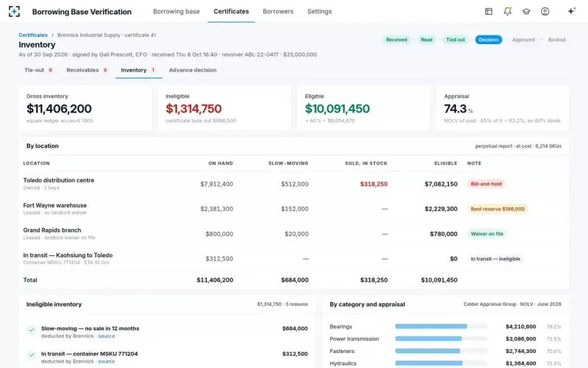Click the Power transmission value $3,086,900
Viewport: 588px width, 368px height.
[521, 339]
